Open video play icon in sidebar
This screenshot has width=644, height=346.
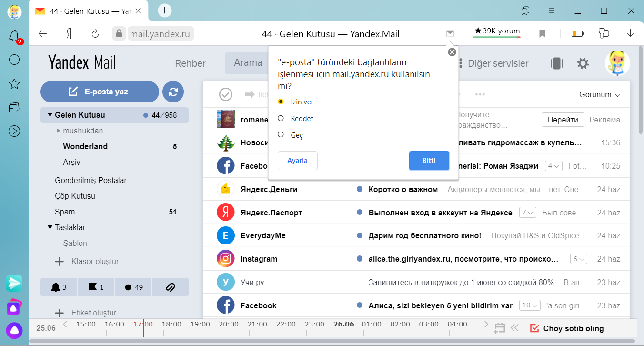click(14, 131)
